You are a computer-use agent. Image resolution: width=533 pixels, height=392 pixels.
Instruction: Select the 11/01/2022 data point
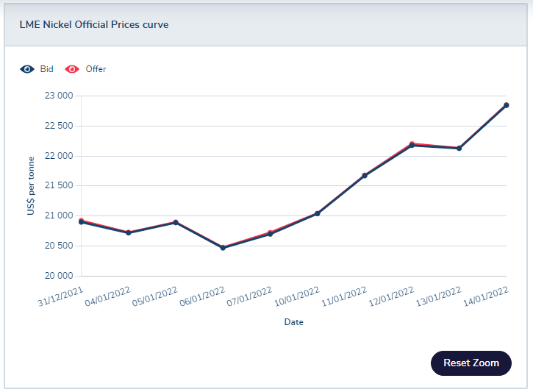[365, 176]
